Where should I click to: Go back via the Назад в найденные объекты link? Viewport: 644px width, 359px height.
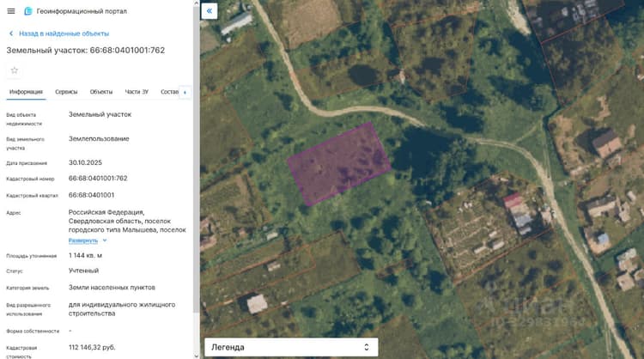coord(64,33)
